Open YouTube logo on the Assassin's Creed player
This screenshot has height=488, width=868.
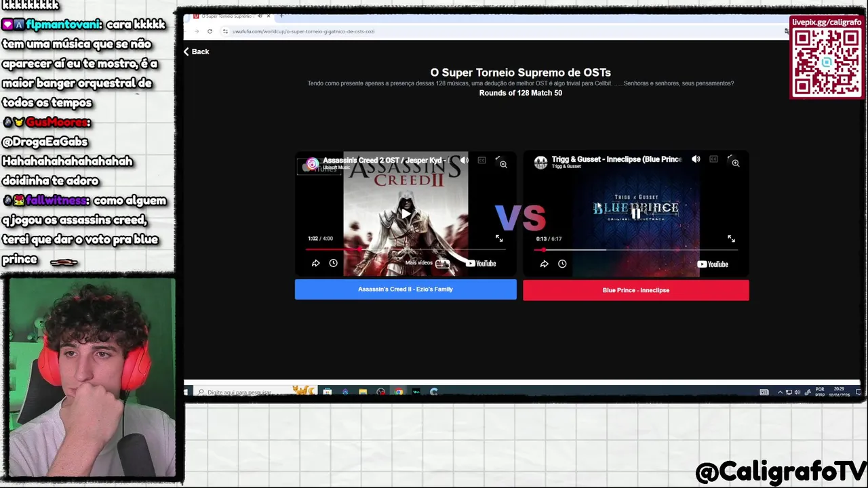481,264
